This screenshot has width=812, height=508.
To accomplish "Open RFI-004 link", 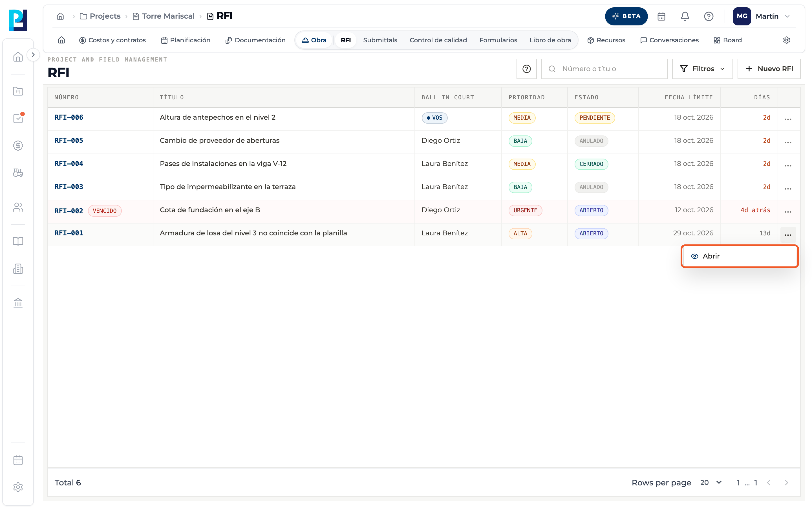I will (69, 164).
